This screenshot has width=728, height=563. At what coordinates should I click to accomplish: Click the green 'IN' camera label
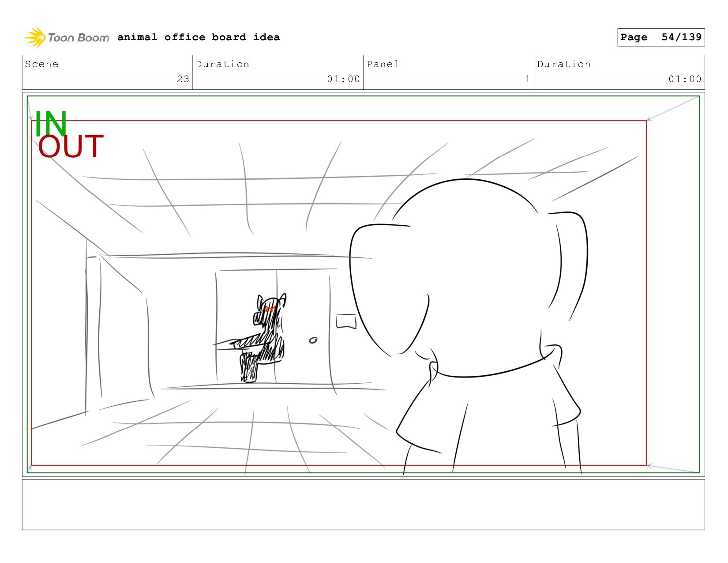point(51,123)
